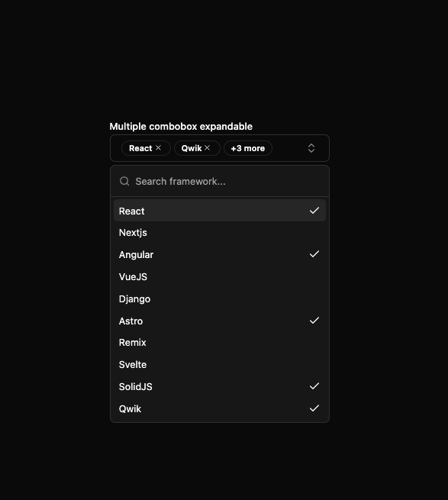Screen dimensions: 448x500
Task: Remove the React tag with its X icon
Action: [x=158, y=147]
